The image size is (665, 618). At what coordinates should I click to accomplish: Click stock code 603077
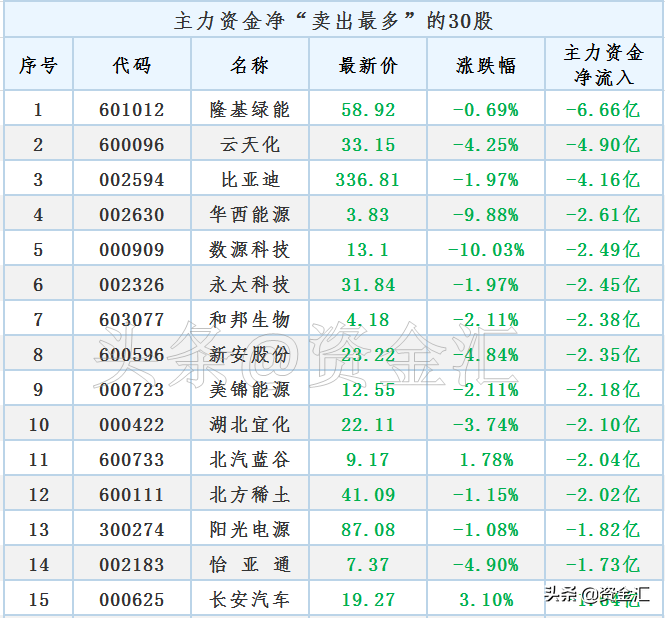tap(132, 320)
